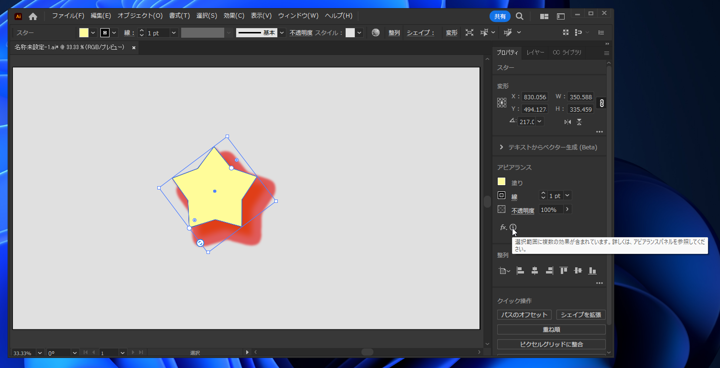Click the opacity icon in Appearance

(501, 209)
